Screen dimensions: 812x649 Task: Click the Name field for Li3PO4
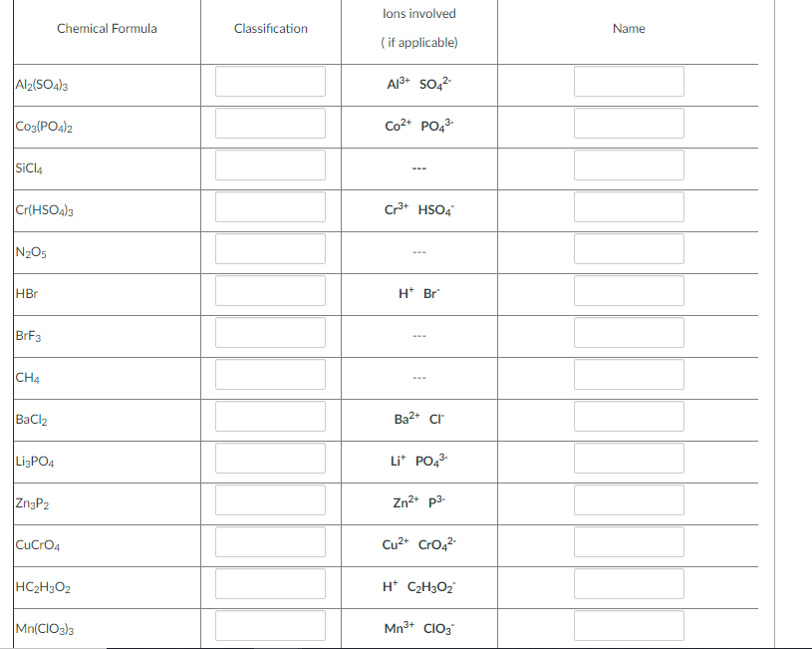[x=629, y=458]
